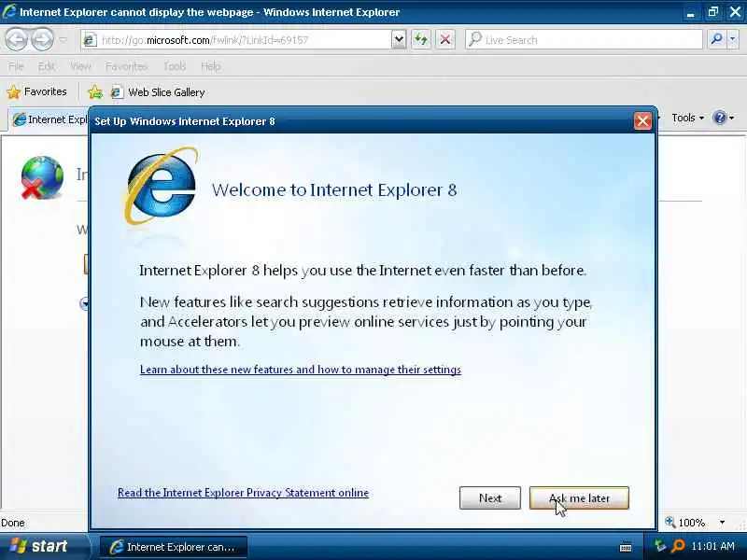Screen dimensions: 747x560
Task: Click the Ask me later button
Action: tap(579, 498)
